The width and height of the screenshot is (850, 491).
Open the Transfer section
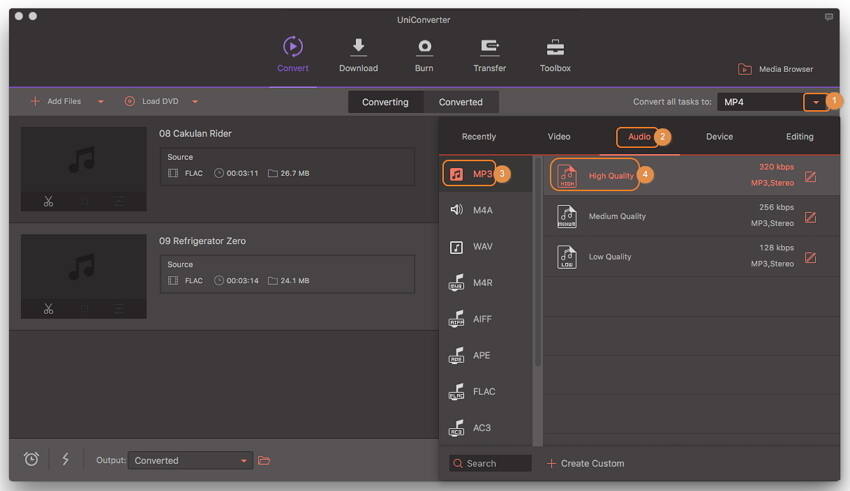coord(490,54)
